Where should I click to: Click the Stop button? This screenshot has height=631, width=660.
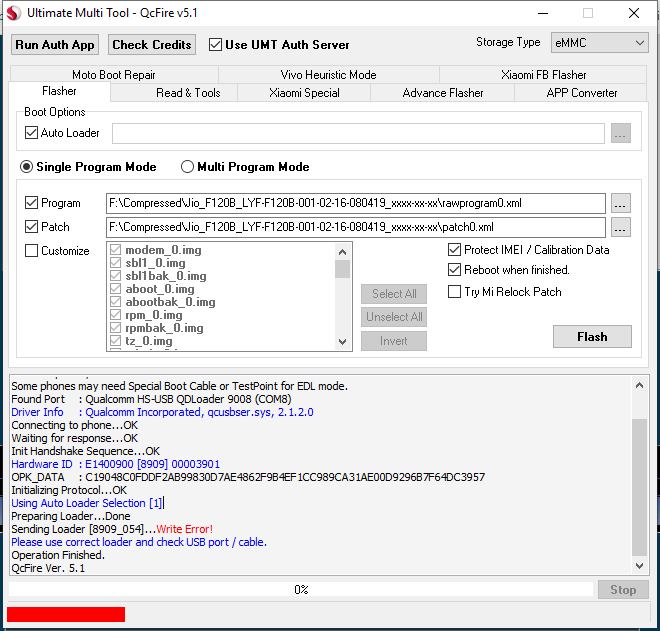pos(623,589)
